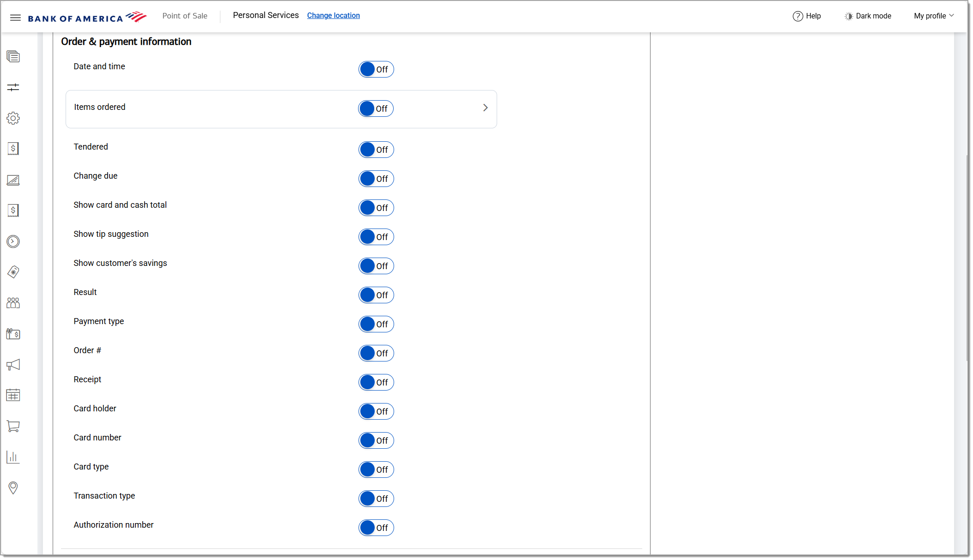Viewport: 973px width, 560px height.
Task: Click the Bank of America logo
Action: point(87,18)
